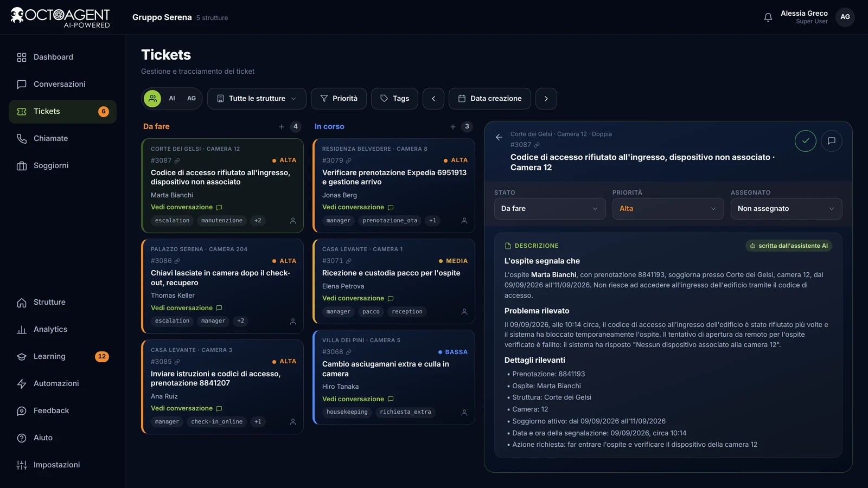This screenshot has height=488, width=868.
Task: Copy the link icon next to #3068
Action: (349, 352)
